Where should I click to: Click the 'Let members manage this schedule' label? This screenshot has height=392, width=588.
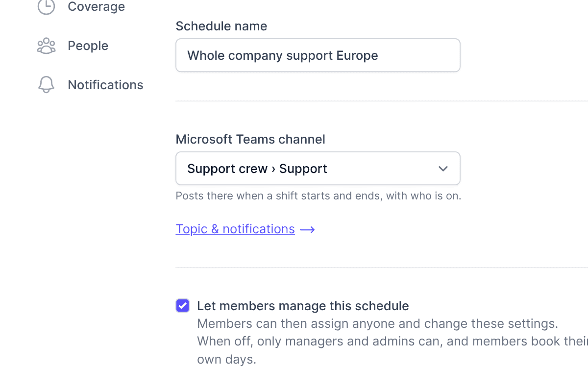click(303, 306)
